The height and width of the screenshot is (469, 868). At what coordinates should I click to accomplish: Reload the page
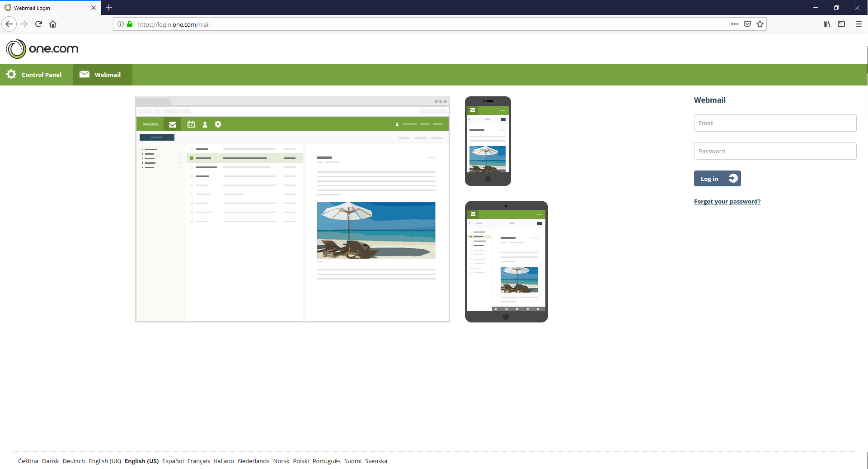tap(38, 24)
